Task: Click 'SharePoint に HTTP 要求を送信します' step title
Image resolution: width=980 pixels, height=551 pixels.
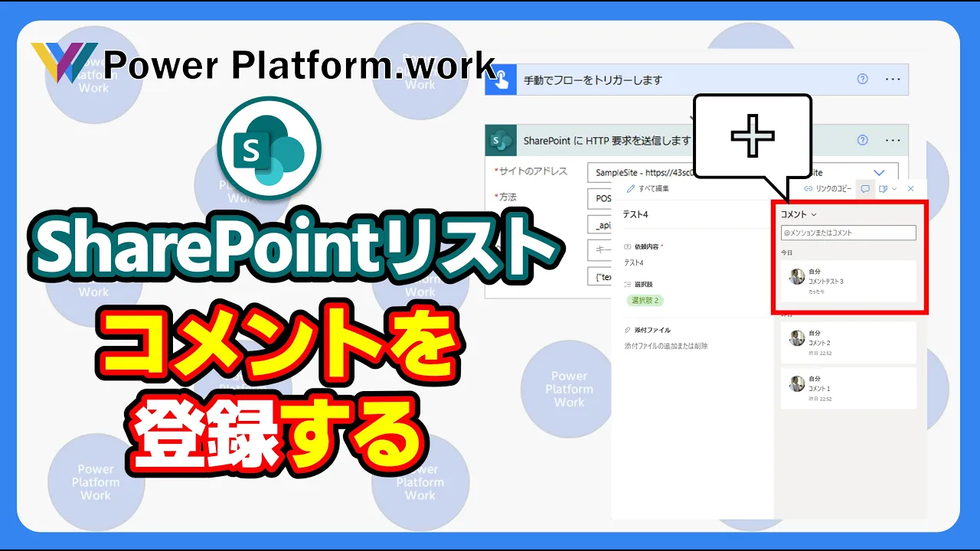Action: [x=607, y=141]
